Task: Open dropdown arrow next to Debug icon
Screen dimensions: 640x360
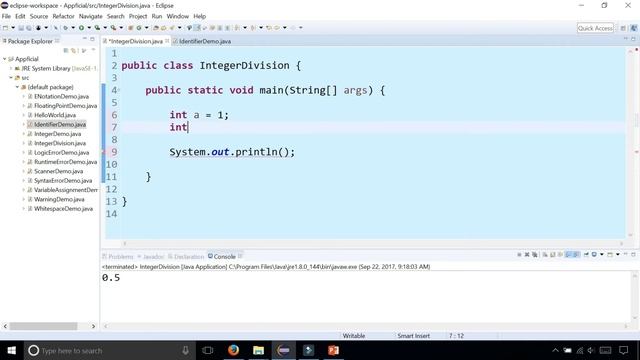Action: click(x=73, y=28)
